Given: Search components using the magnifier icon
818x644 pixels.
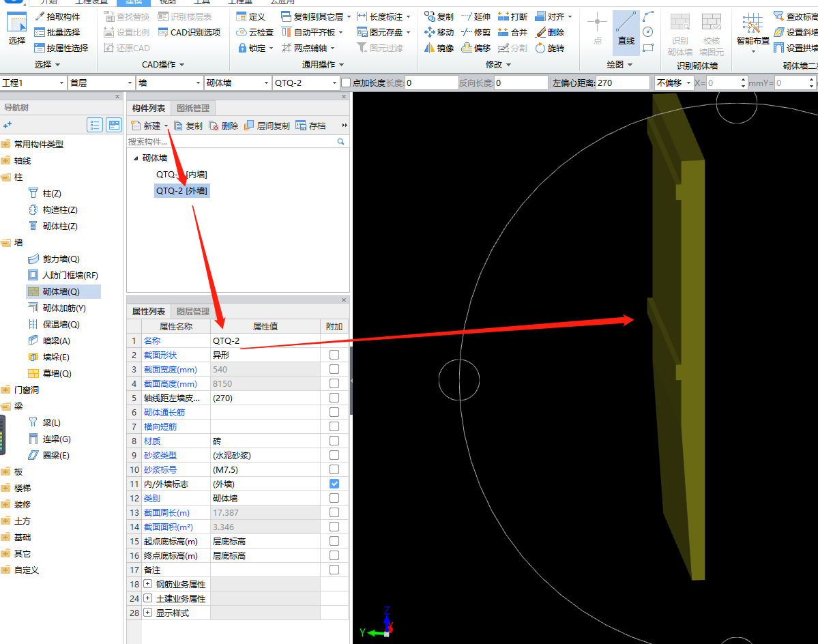Looking at the screenshot, I should pyautogui.click(x=340, y=141).
